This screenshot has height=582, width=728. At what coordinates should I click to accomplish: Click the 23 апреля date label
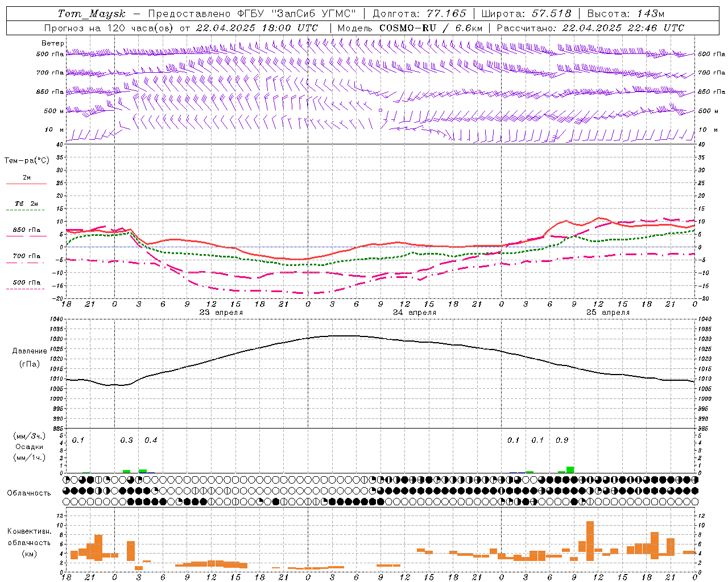point(221,313)
